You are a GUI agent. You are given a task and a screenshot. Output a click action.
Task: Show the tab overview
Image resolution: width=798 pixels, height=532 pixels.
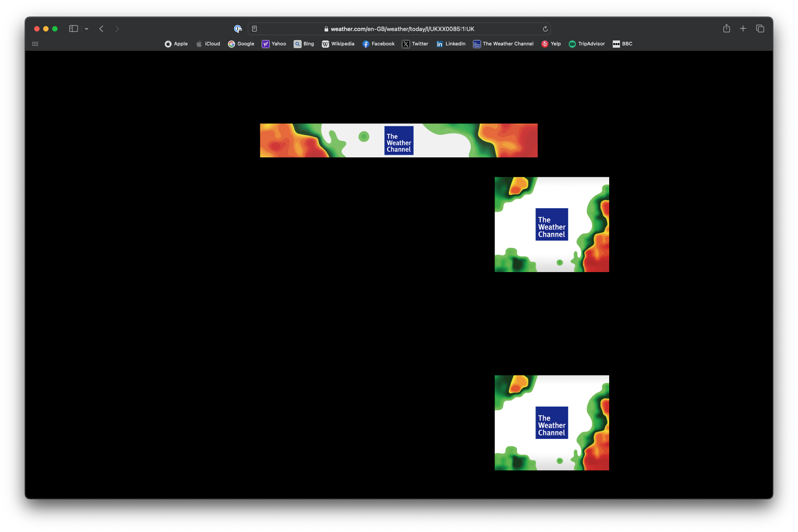[760, 28]
